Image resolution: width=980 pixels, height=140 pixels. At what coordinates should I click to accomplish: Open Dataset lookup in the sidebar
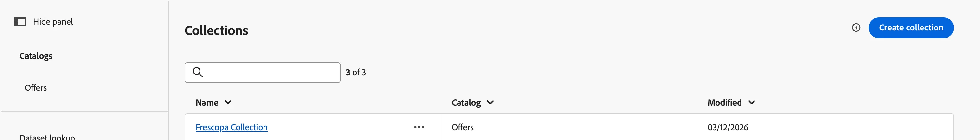point(47,137)
